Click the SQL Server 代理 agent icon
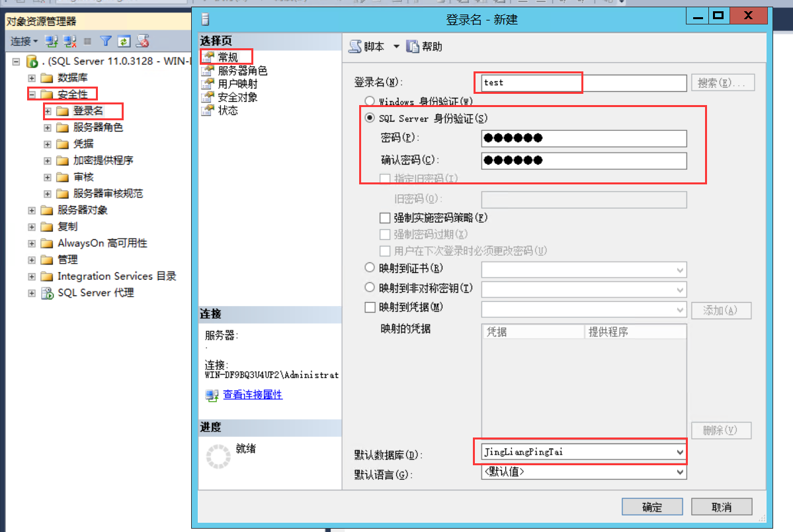793x532 pixels. pyautogui.click(x=47, y=293)
